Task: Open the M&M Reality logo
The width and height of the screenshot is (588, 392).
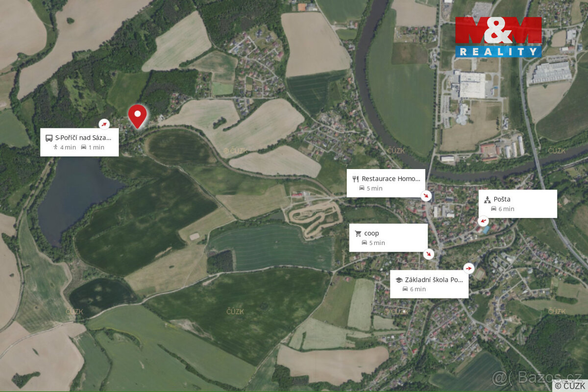Action: coord(498,37)
